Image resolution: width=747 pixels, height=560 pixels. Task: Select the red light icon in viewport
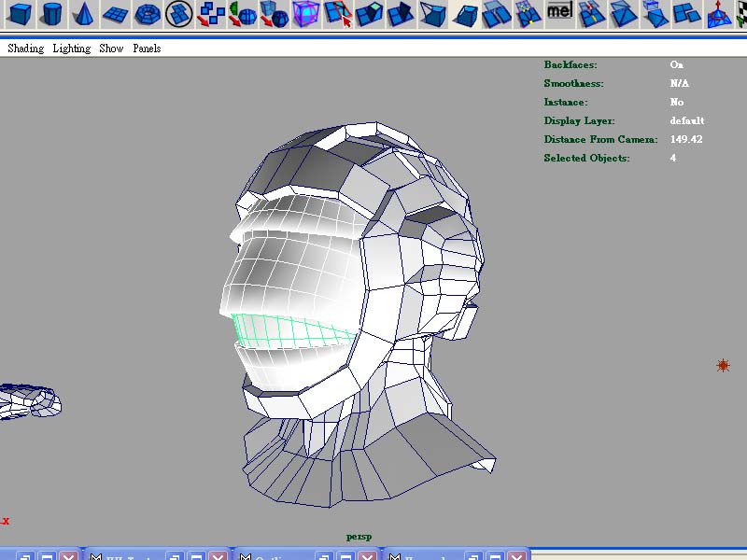(x=723, y=365)
